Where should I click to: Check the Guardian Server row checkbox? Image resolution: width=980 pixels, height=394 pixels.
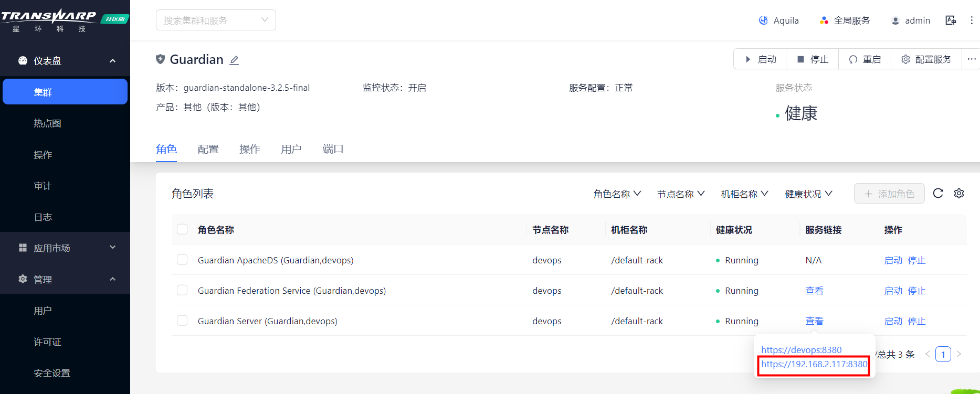point(182,321)
